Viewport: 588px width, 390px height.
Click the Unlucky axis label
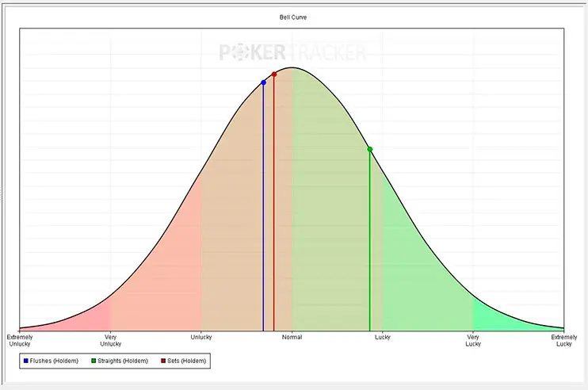[x=201, y=337]
